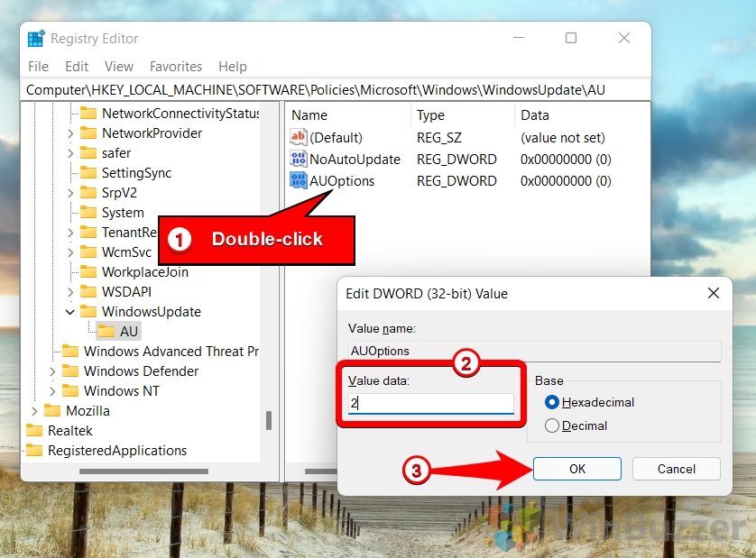This screenshot has height=558, width=756.
Task: Select the Decimal base option
Action: tap(552, 425)
